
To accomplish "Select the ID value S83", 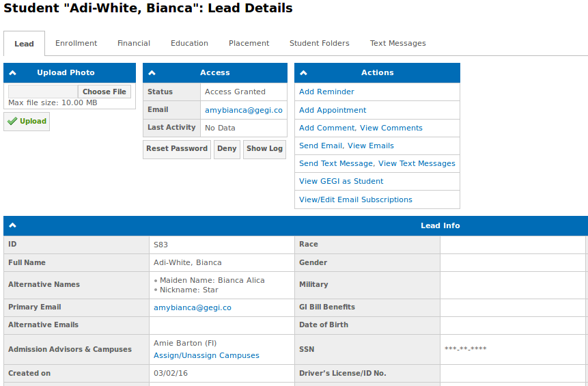I will click(160, 245).
